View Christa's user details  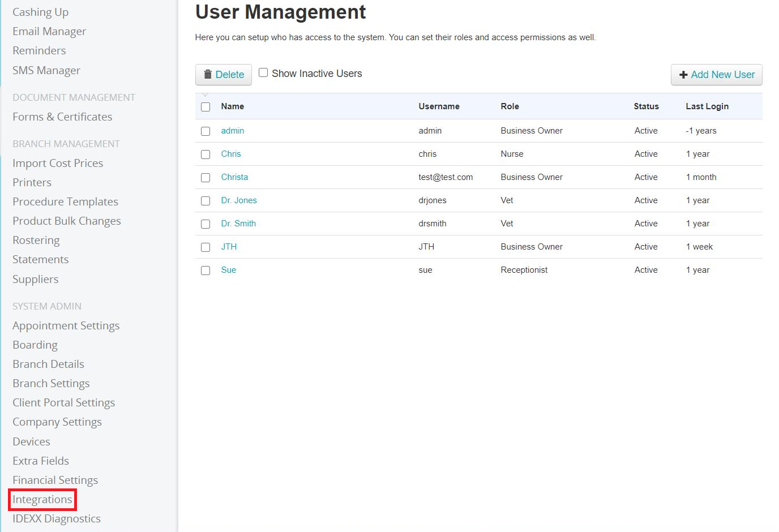(234, 177)
